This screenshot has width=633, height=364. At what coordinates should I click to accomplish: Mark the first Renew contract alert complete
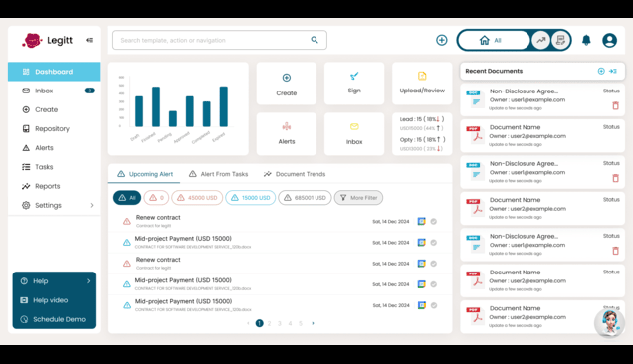pyautogui.click(x=434, y=221)
